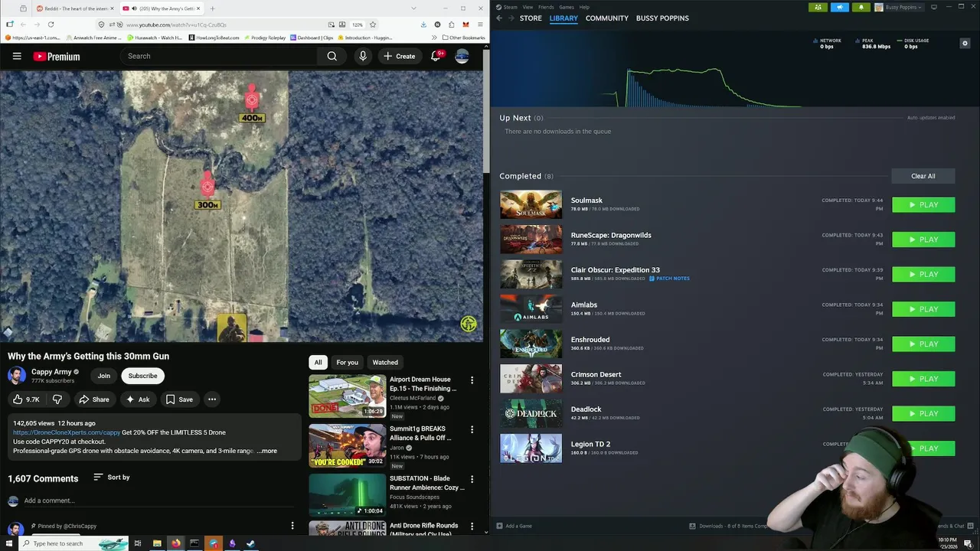The height and width of the screenshot is (551, 980).
Task: Bookmark this page with the star icon
Action: coord(372,24)
